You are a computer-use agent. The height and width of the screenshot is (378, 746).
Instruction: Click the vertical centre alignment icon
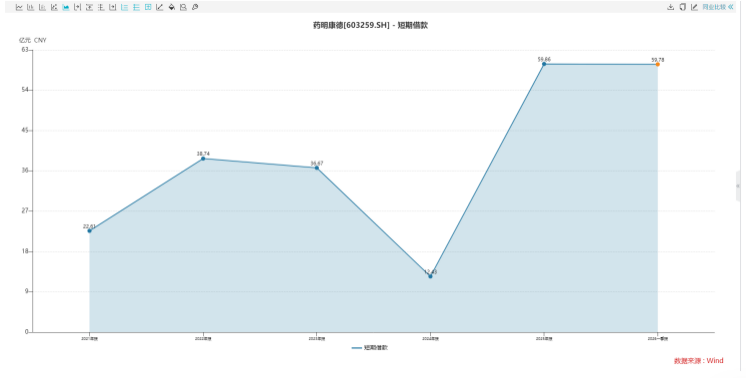pyautogui.click(x=89, y=7)
